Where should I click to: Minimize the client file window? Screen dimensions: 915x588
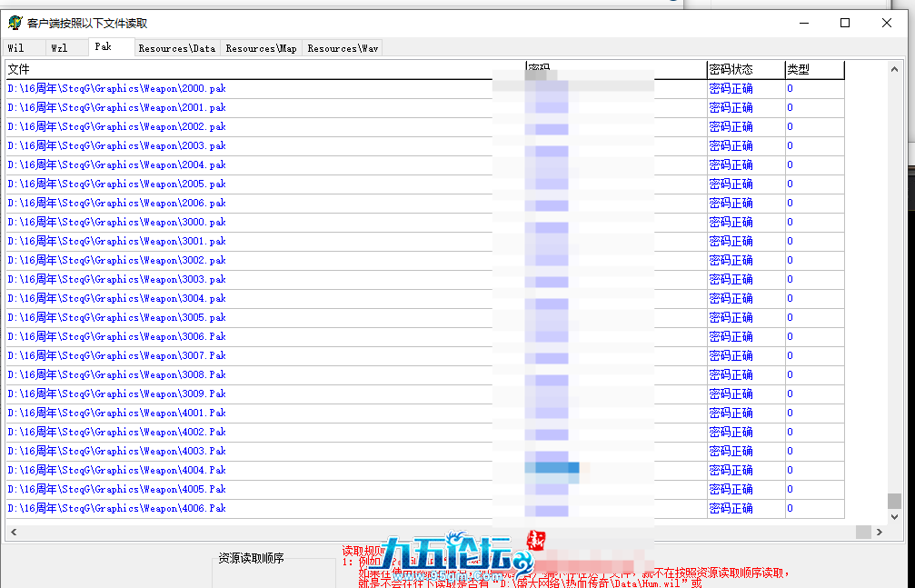[803, 23]
